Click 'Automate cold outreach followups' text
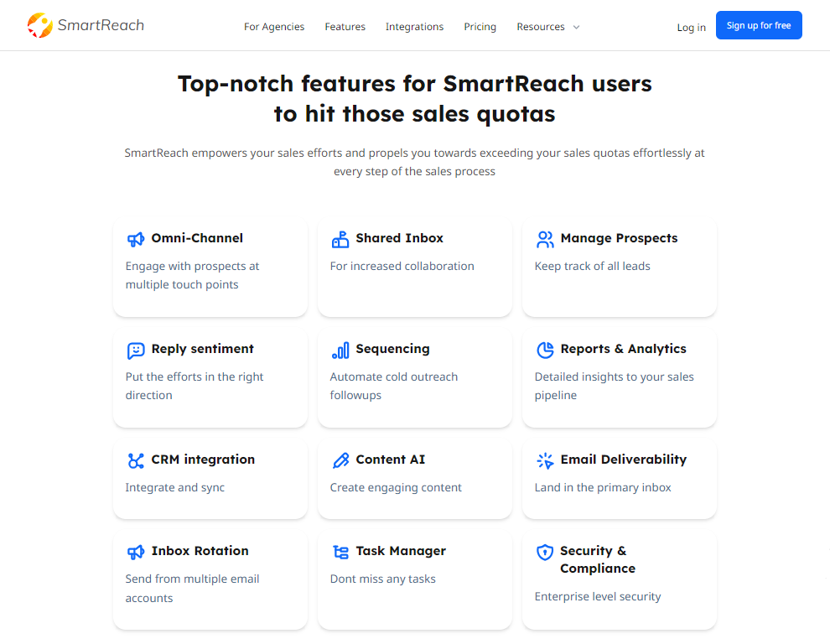The width and height of the screenshot is (830, 644). pyautogui.click(x=394, y=386)
